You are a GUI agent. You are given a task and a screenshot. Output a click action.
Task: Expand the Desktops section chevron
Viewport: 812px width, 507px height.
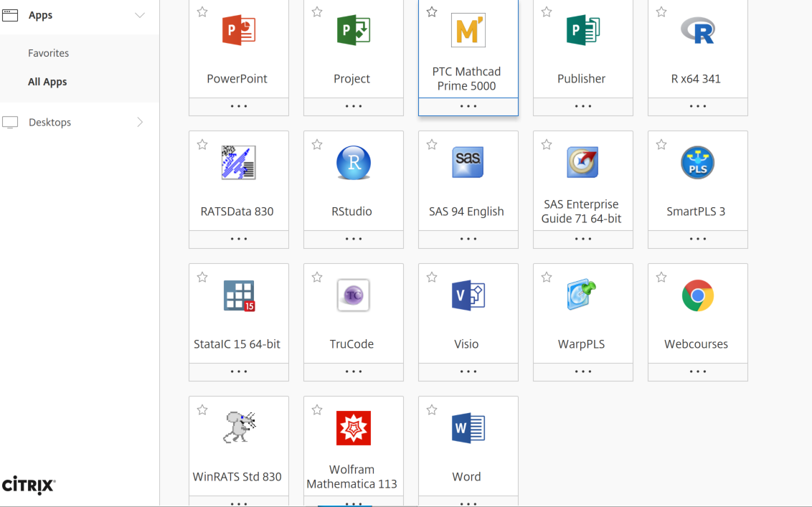point(140,122)
